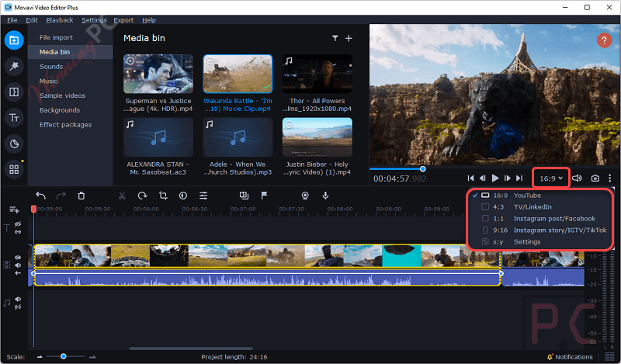Viewport: 621px width, 364px height.
Task: Select the 1:1 Instagram post/Facebook ratio
Action: pyautogui.click(x=540, y=219)
